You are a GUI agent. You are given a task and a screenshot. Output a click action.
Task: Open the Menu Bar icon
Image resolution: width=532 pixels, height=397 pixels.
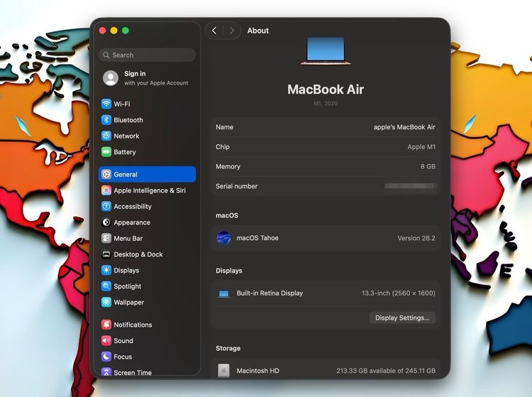click(106, 238)
